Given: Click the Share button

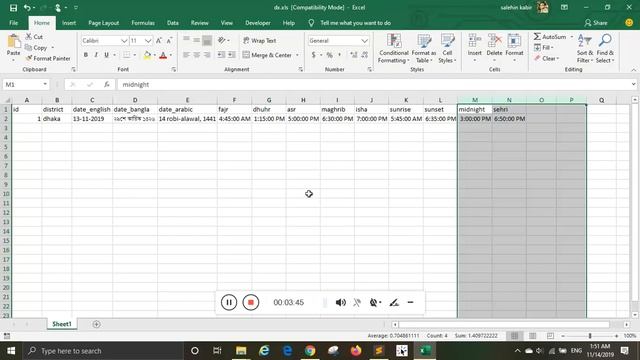Looking at the screenshot, I should [596, 23].
